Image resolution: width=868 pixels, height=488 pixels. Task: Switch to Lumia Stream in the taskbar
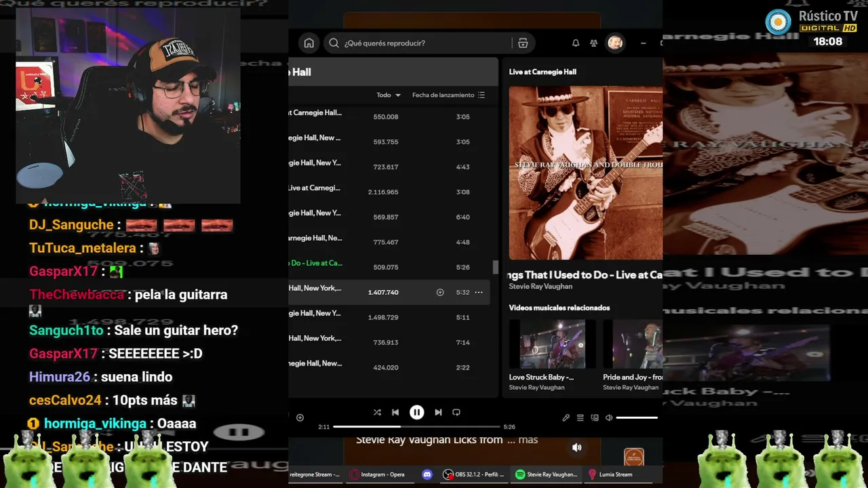tap(610, 474)
